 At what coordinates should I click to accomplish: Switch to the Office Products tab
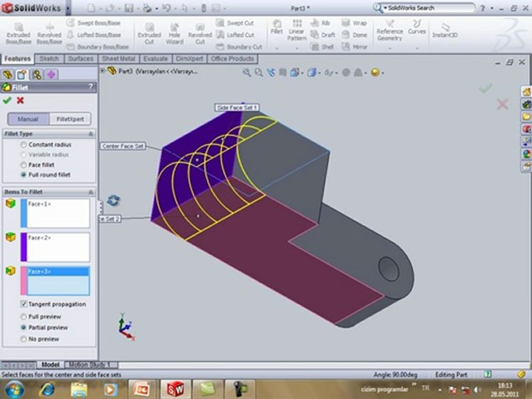[x=232, y=59]
